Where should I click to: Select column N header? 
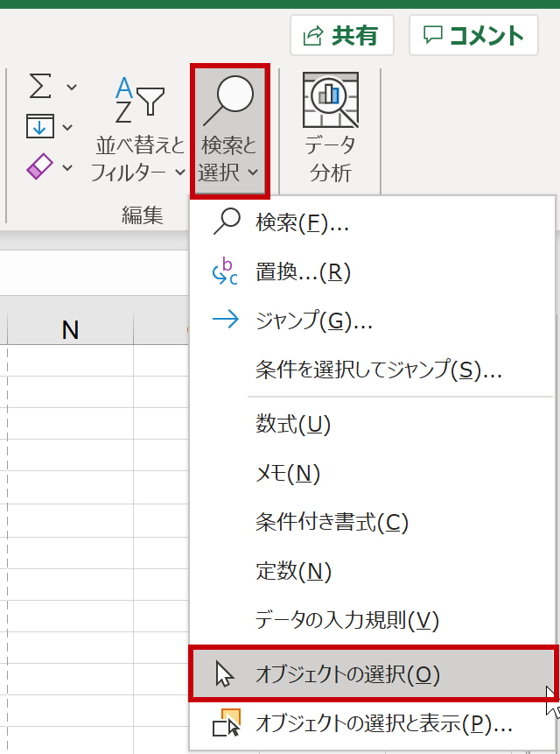pyautogui.click(x=70, y=329)
